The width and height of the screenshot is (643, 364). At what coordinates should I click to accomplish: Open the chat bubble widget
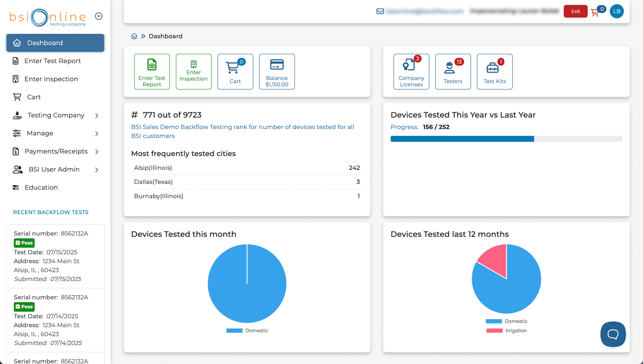pos(613,334)
